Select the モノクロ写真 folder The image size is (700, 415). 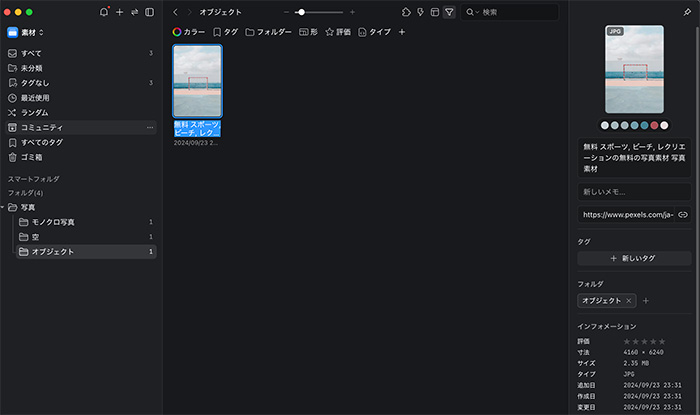[53, 222]
